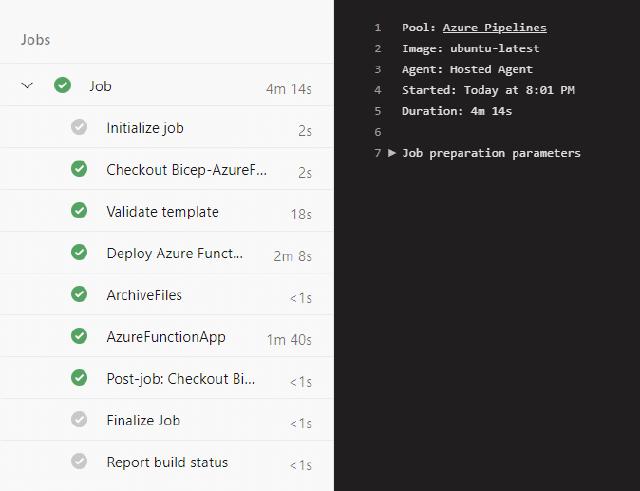Click the gray status icon for Report build status

pos(79,462)
